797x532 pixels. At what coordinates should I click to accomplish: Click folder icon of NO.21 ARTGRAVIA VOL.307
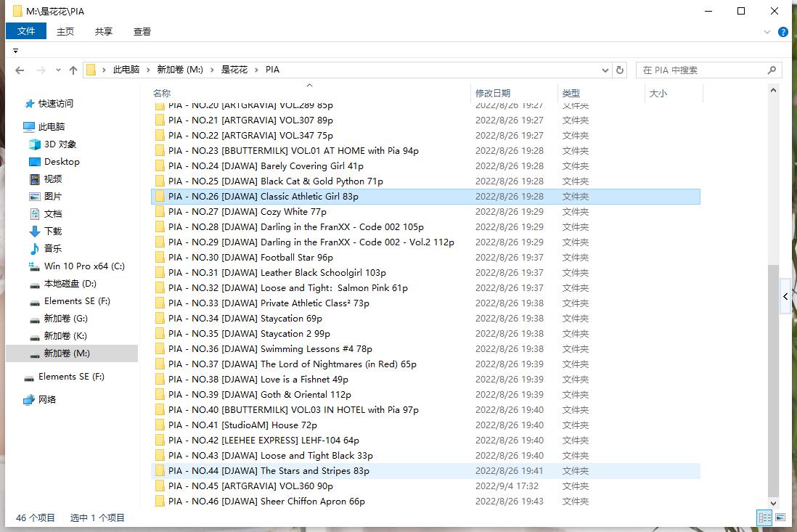point(160,120)
